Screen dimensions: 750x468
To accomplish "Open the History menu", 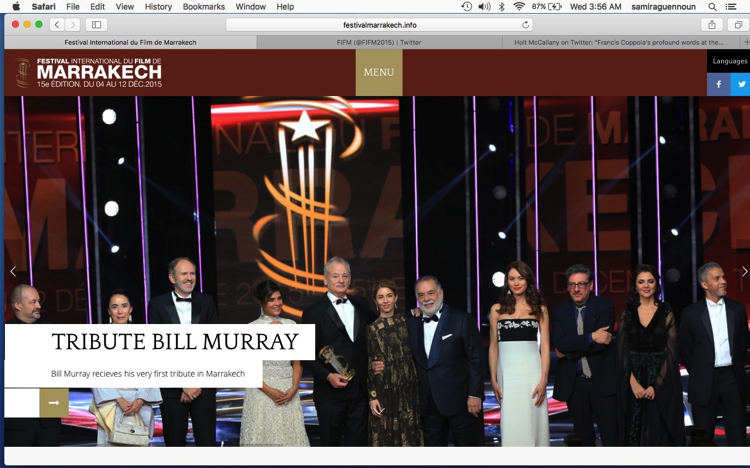I will [x=158, y=7].
